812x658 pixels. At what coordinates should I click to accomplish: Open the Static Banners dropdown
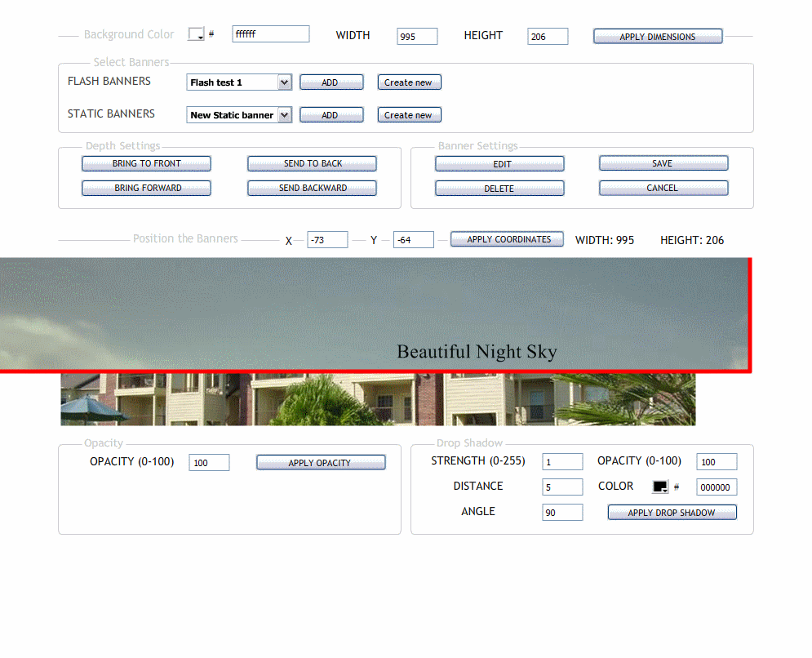(x=239, y=115)
